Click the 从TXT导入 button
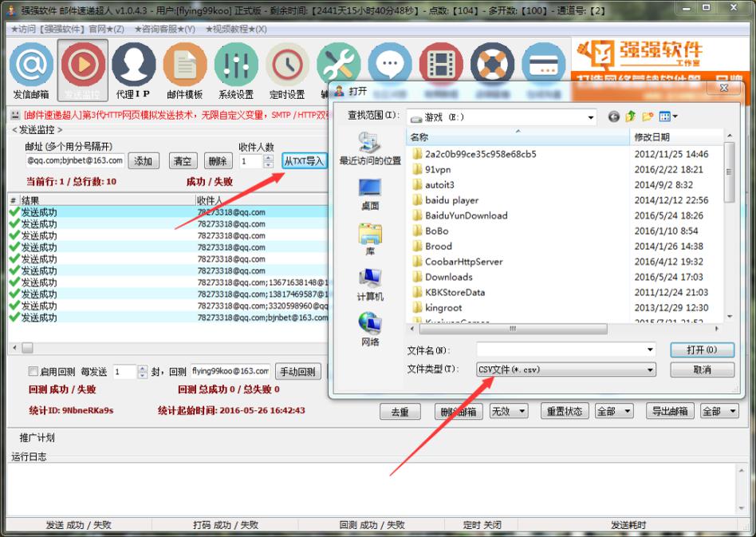Image resolution: width=756 pixels, height=537 pixels. (x=304, y=160)
